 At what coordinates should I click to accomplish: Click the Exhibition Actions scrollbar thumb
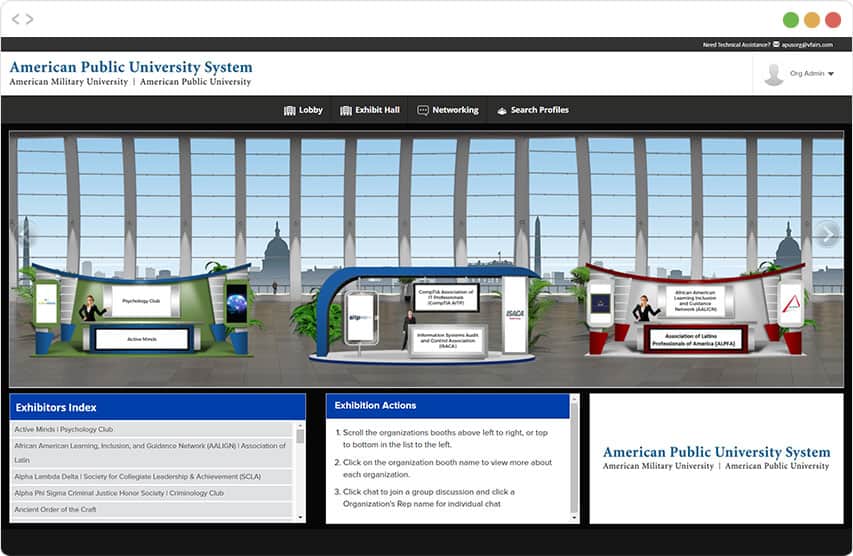(573, 457)
